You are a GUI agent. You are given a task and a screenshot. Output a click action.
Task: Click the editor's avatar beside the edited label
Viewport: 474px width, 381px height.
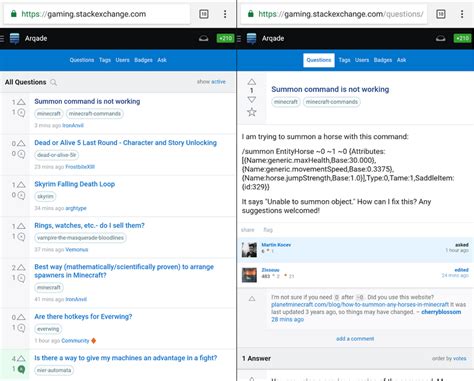tap(249, 275)
